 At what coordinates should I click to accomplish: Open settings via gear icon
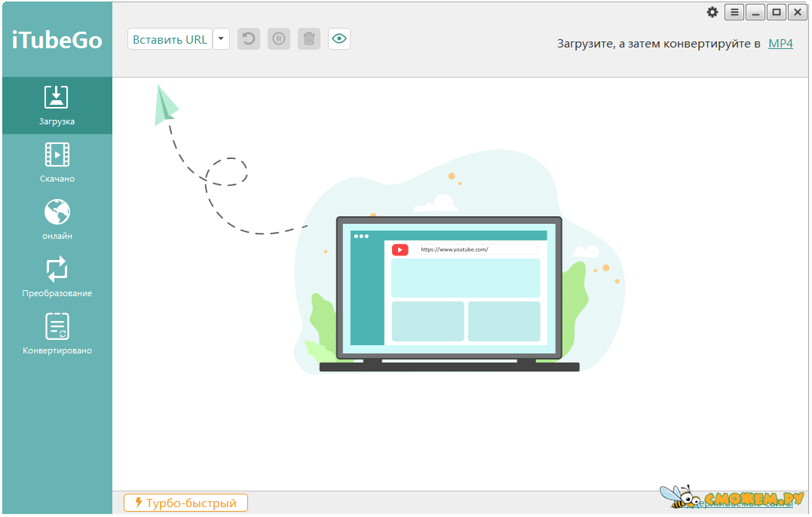[x=712, y=12]
